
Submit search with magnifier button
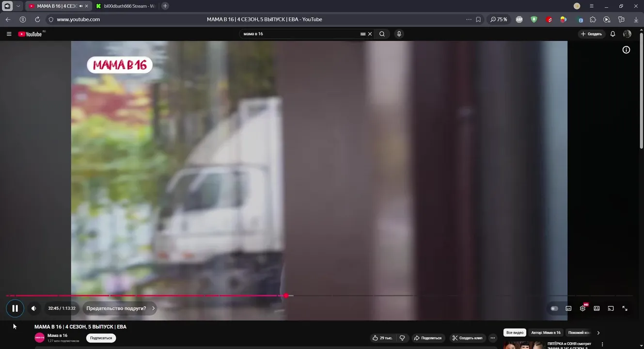tap(382, 34)
